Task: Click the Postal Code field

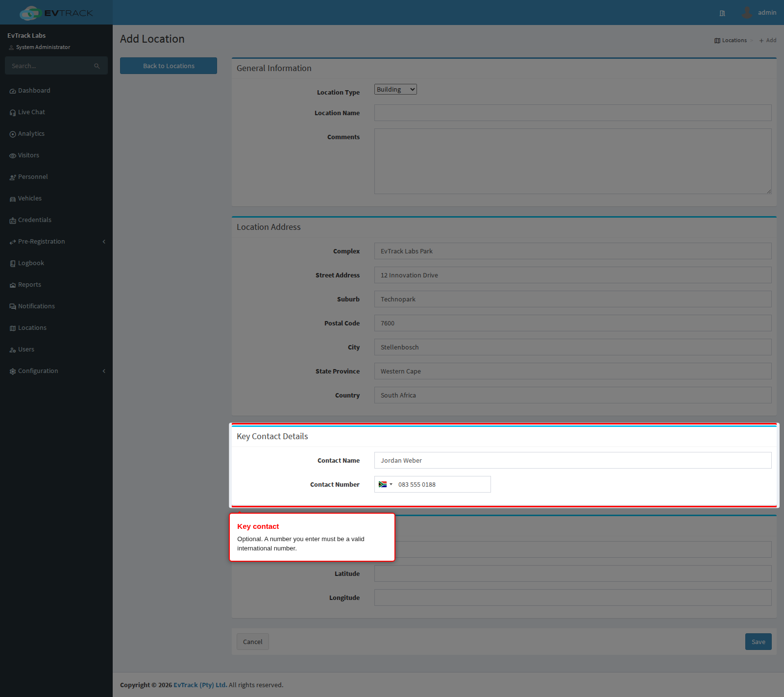Action: (573, 323)
